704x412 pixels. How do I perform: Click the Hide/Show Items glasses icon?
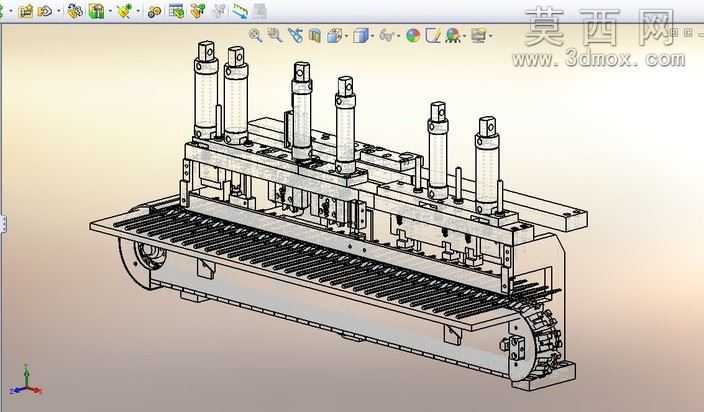(386, 35)
